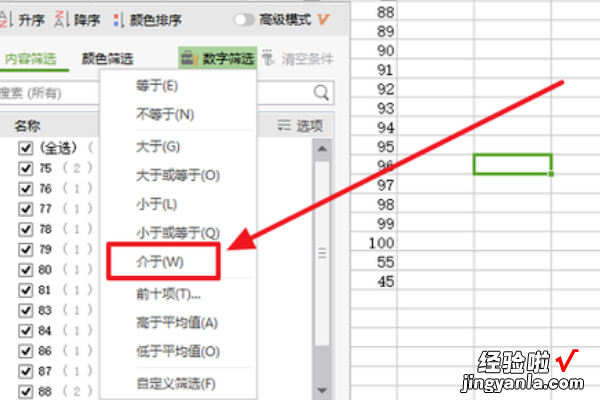Uncheck the 86 value checkbox

pos(26,351)
